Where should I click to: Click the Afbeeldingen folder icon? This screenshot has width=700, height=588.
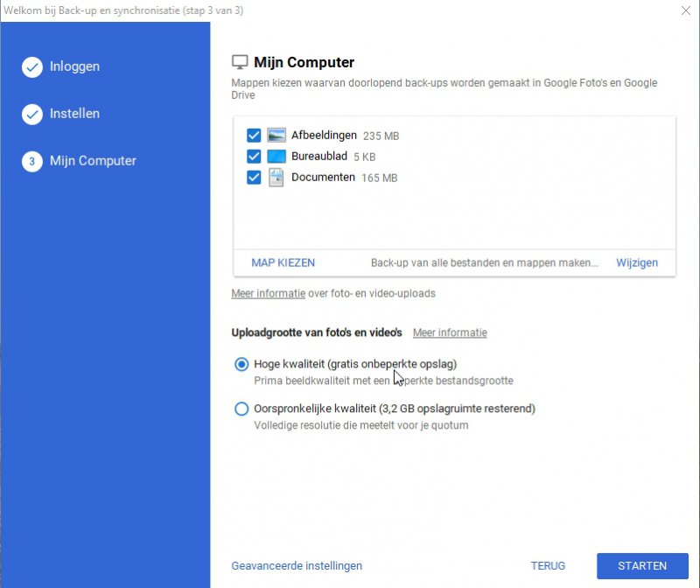pos(276,136)
